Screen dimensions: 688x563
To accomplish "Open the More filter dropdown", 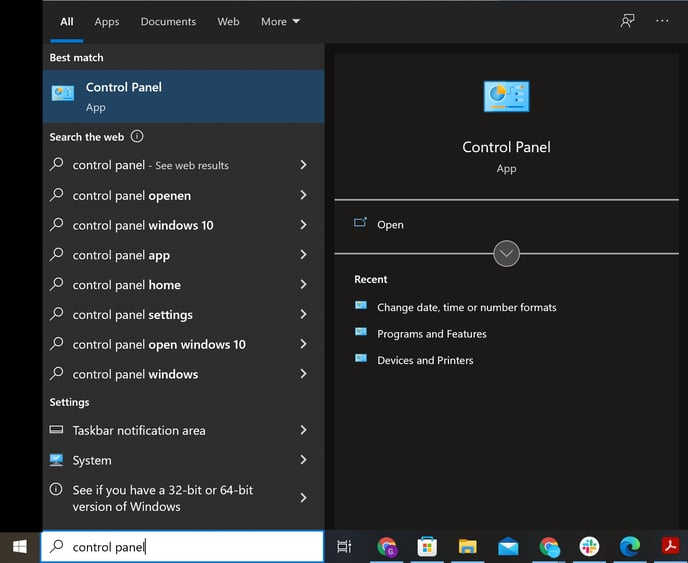I will pyautogui.click(x=280, y=21).
